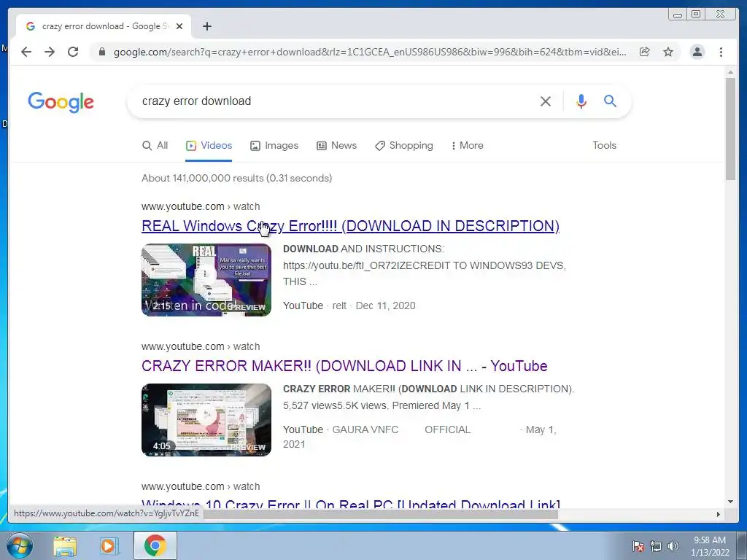Start voice search with microphone
747x560 pixels.
(x=581, y=101)
